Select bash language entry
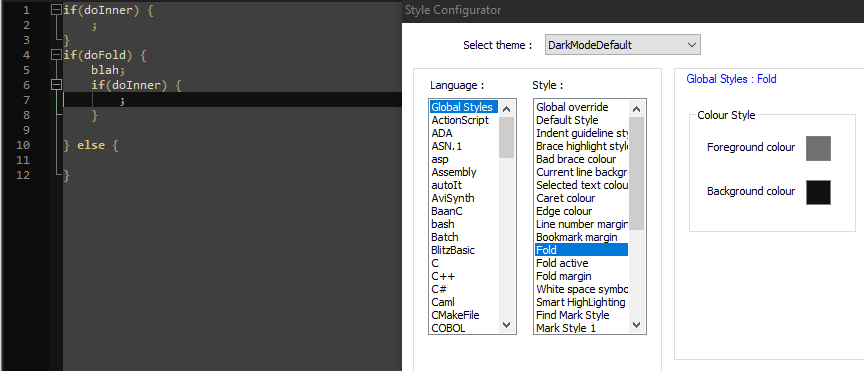Viewport: 864px width, 371px height. point(464,224)
